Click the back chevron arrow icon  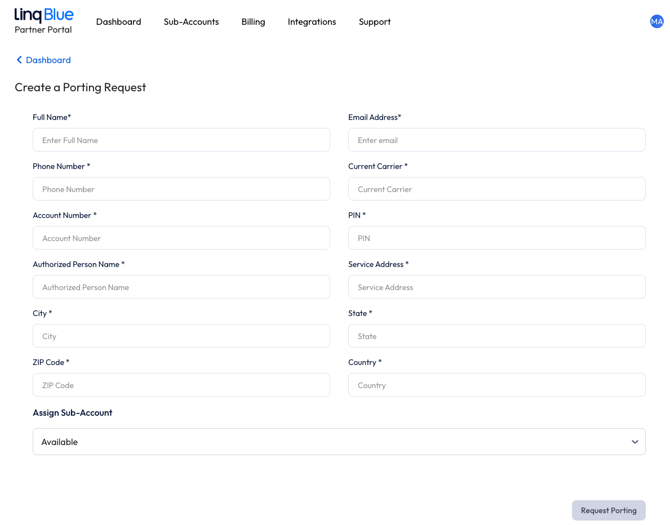click(x=19, y=60)
